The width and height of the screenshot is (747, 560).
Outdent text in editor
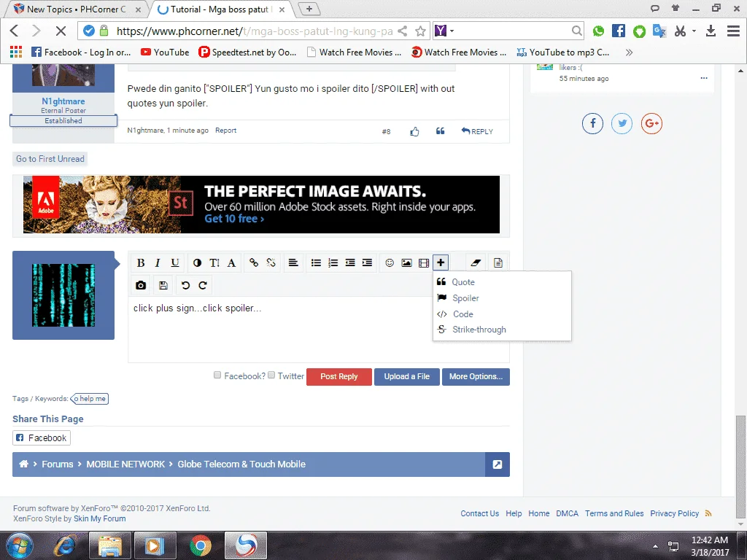[x=350, y=262]
